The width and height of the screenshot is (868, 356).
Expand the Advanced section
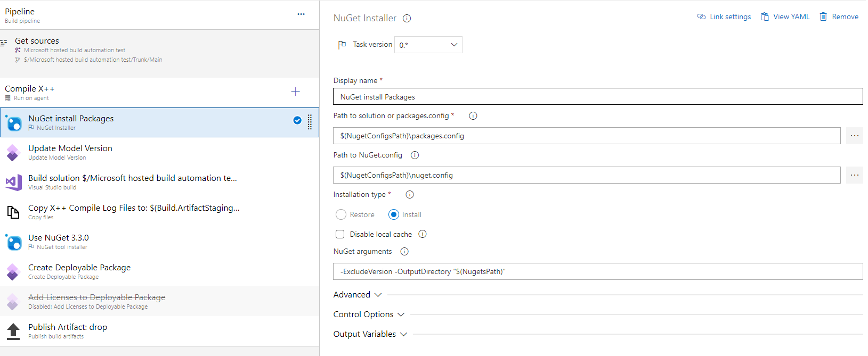coord(358,295)
